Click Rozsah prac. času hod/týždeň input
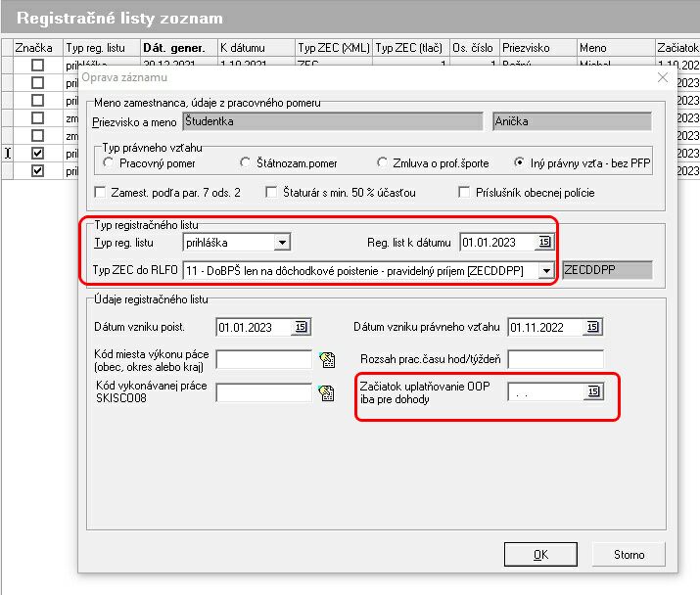 pos(556,359)
